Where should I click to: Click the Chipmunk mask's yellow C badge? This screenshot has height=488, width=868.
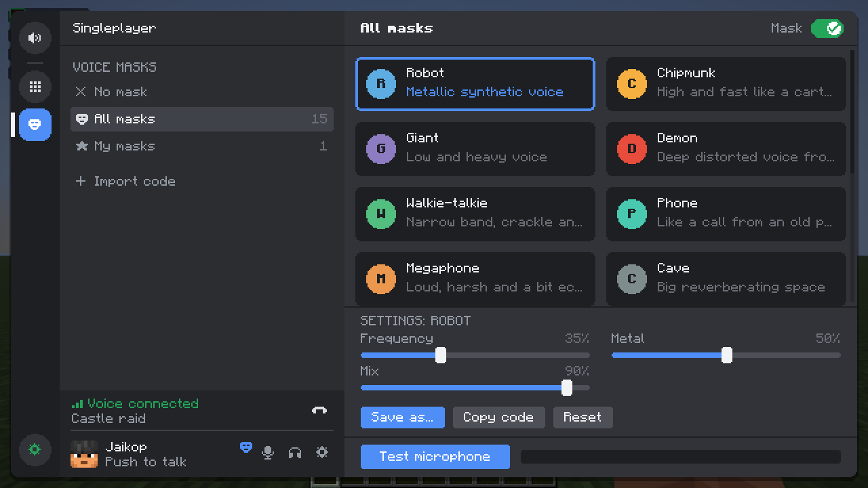coord(632,84)
